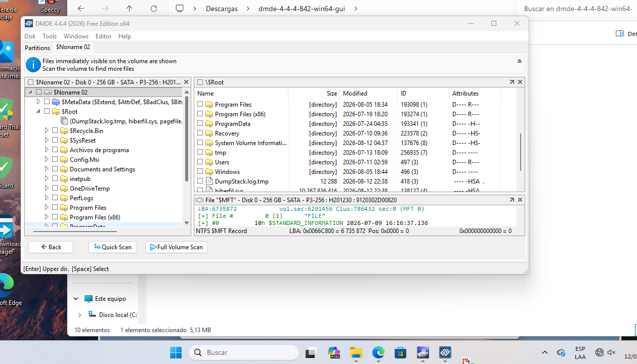Click the Windows folder icon in file list
The image size is (637, 364).
pos(209,171)
